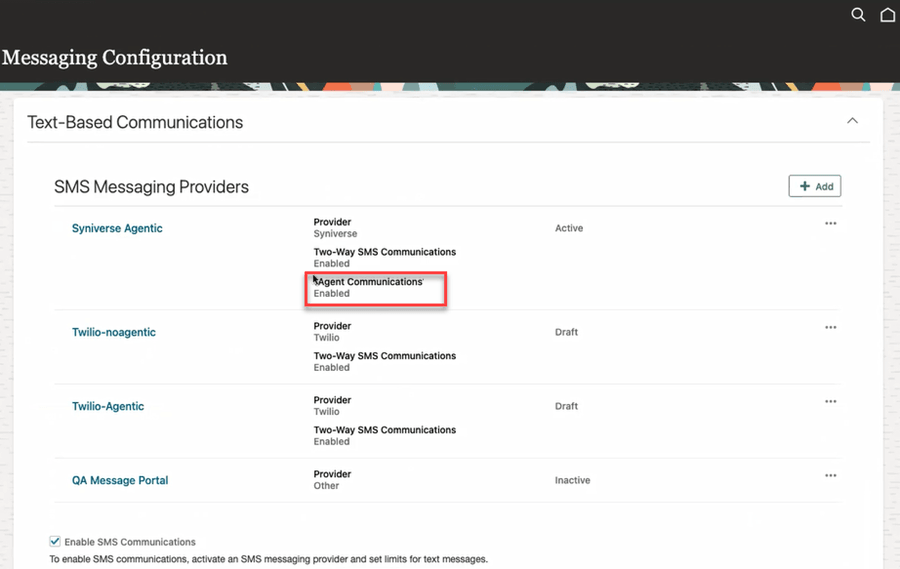Open the QA Message Portal link
The width and height of the screenshot is (900, 569).
pyautogui.click(x=120, y=481)
